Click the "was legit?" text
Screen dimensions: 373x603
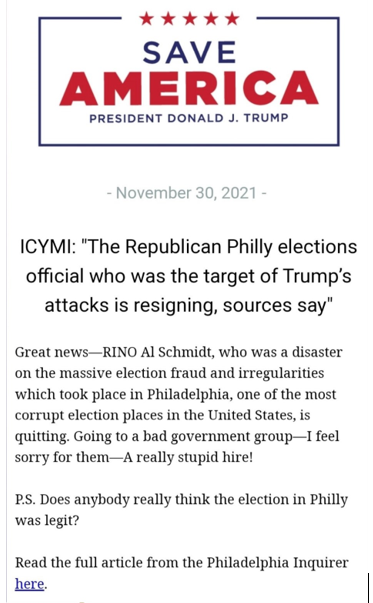pos(47,521)
